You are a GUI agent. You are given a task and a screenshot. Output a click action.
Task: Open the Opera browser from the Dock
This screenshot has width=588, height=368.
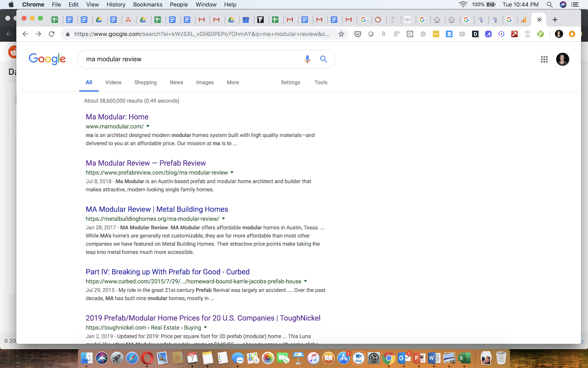pos(147,358)
